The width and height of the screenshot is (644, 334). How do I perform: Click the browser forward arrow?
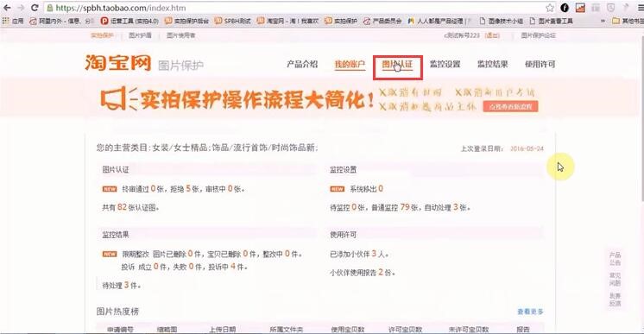tap(21, 8)
